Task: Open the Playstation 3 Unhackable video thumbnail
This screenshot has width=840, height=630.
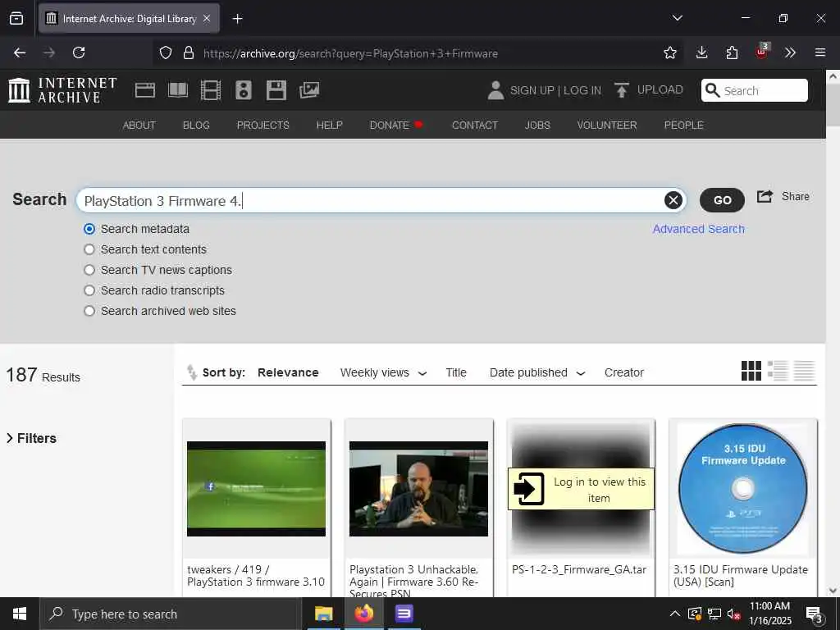Action: (418, 489)
